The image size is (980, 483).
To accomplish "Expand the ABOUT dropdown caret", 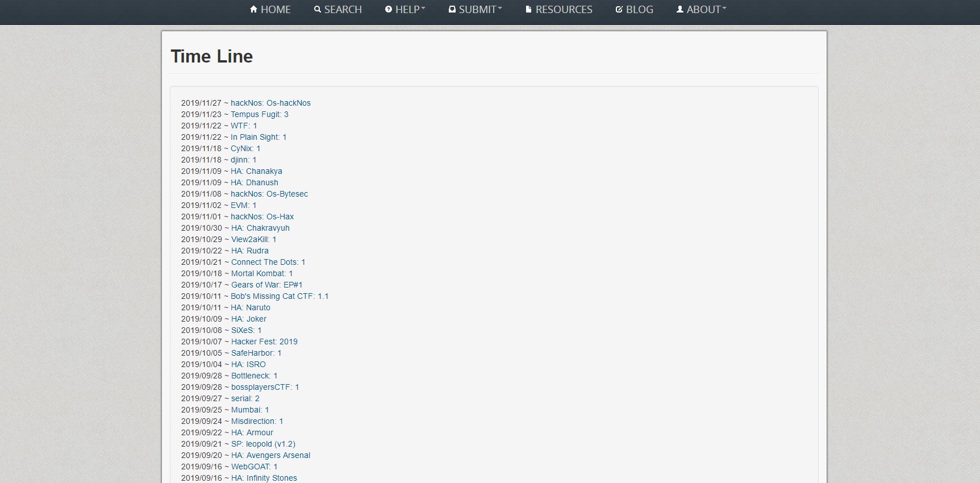I will coord(724,9).
